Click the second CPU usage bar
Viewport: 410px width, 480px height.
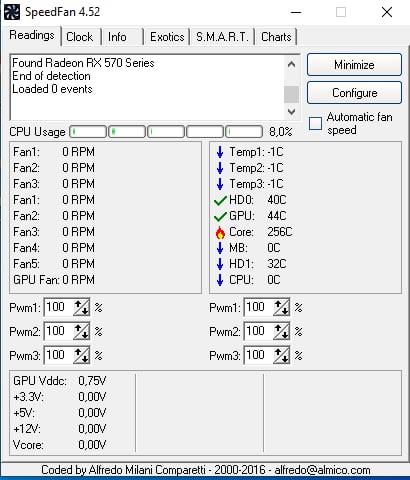pyautogui.click(x=127, y=132)
